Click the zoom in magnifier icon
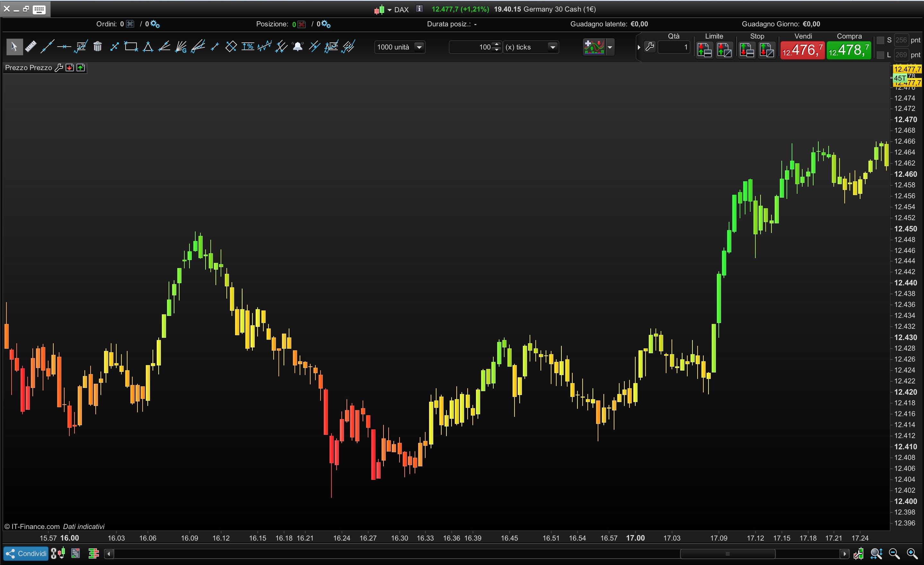The image size is (924, 565). coord(911,553)
